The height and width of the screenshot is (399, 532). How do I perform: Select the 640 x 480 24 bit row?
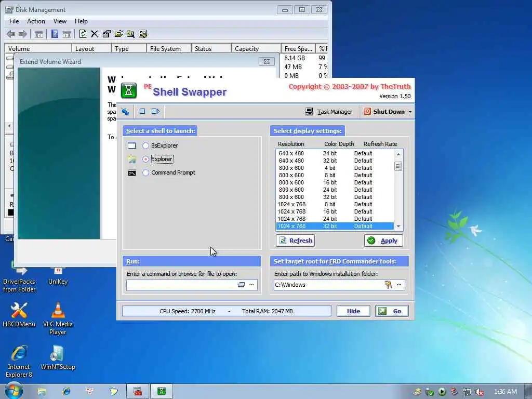click(x=335, y=153)
